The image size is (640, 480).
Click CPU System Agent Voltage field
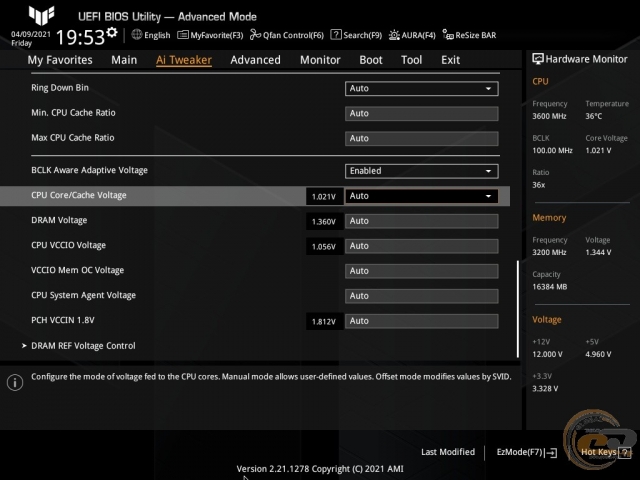(x=422, y=296)
